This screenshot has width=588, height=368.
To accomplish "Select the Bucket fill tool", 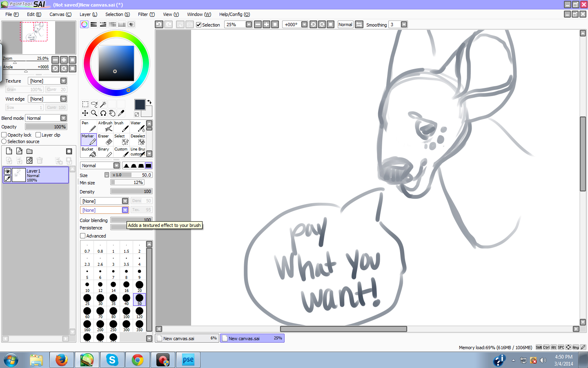I will tap(89, 152).
